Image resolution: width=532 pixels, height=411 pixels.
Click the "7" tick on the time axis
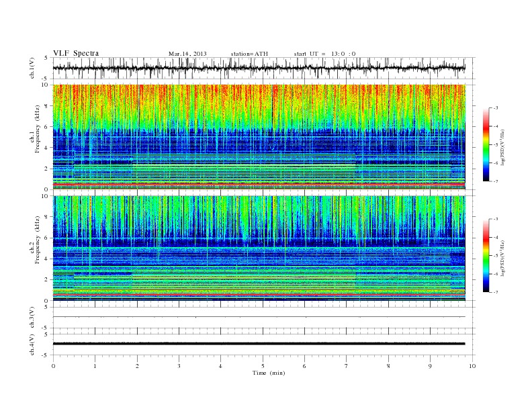pyautogui.click(x=347, y=366)
